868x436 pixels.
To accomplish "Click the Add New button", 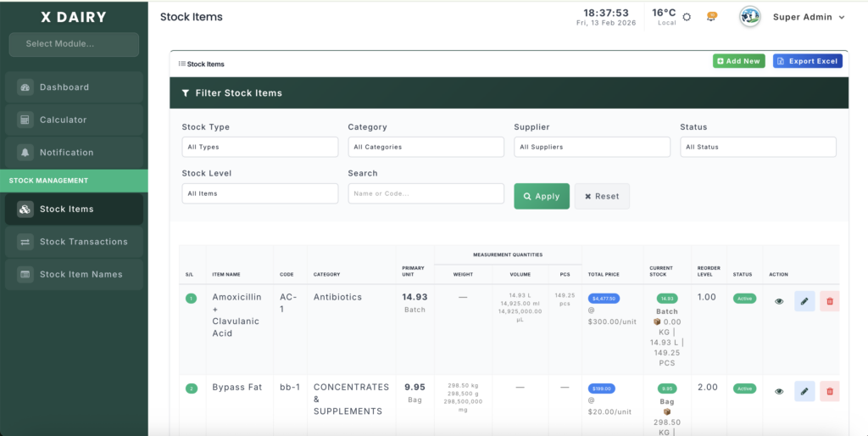I will pyautogui.click(x=738, y=61).
